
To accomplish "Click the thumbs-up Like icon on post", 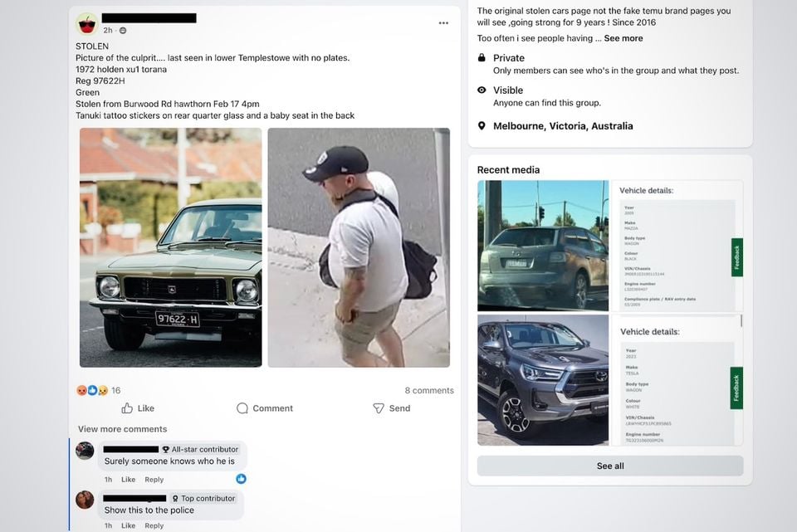I will click(127, 408).
